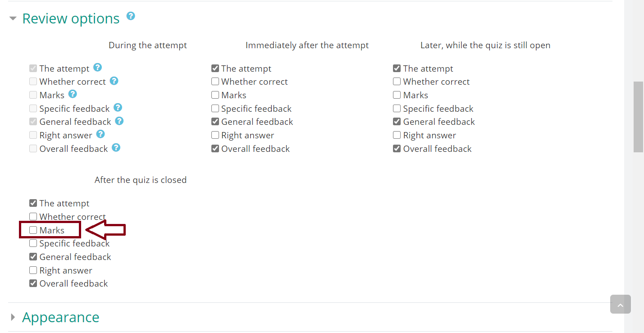Open help icon next to Marks
Viewport: 644px width, 333px height.
[x=73, y=94]
